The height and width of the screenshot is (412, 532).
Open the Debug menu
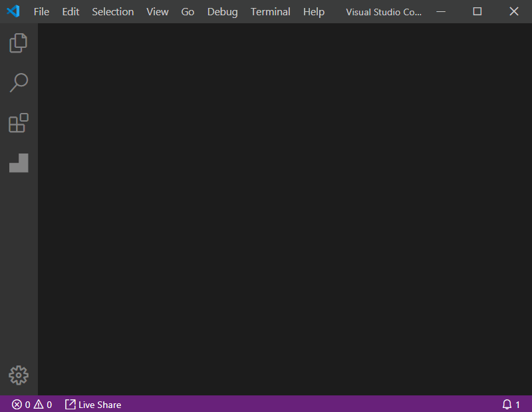pos(222,12)
